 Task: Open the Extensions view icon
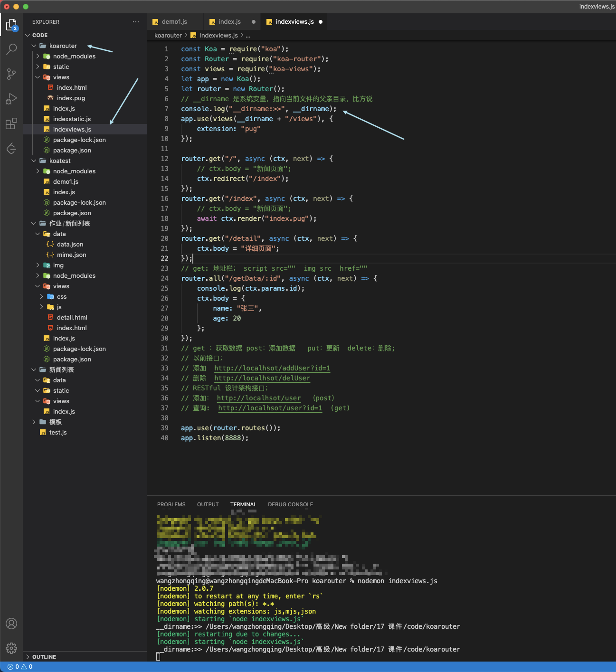(x=11, y=124)
